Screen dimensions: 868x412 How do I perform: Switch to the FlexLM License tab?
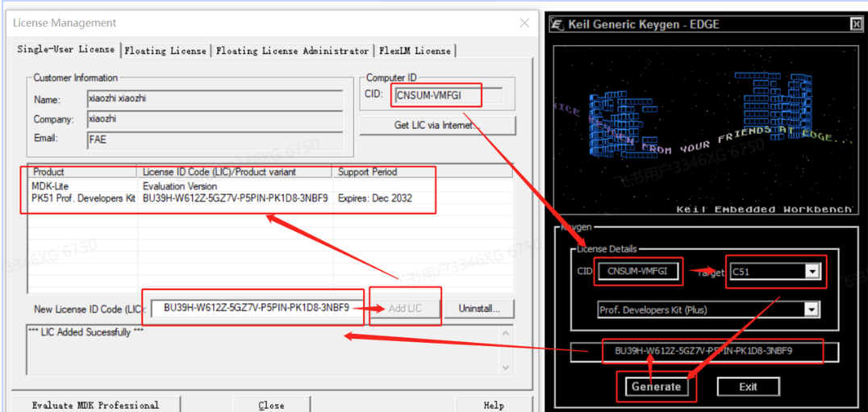415,51
